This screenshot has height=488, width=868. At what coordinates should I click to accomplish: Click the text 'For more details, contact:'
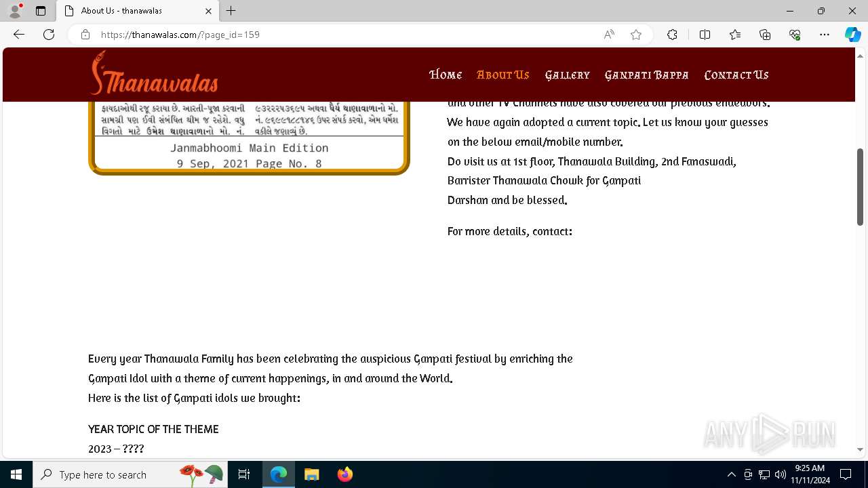tap(510, 231)
